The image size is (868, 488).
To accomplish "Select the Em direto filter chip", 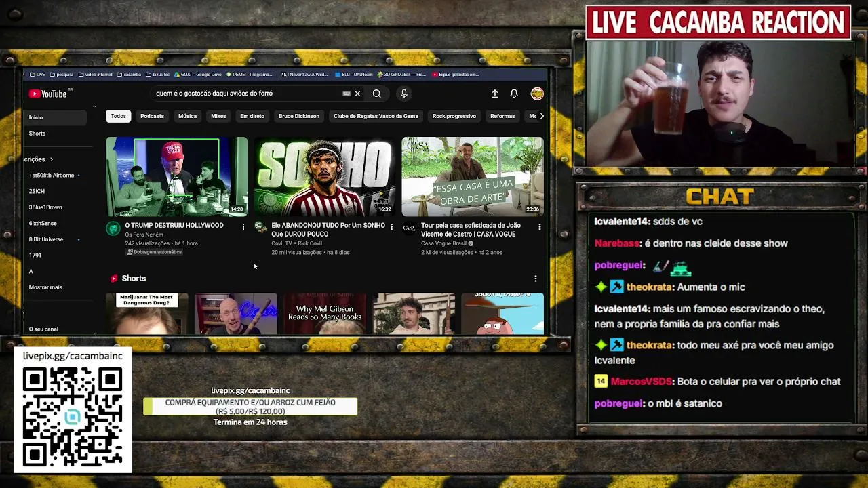I will click(x=252, y=116).
